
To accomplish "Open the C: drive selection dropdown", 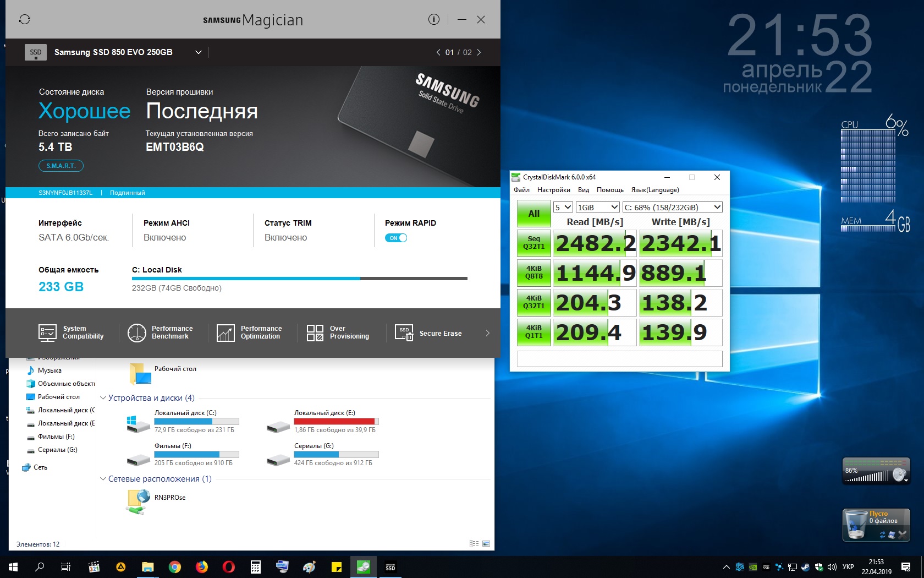I will click(672, 207).
